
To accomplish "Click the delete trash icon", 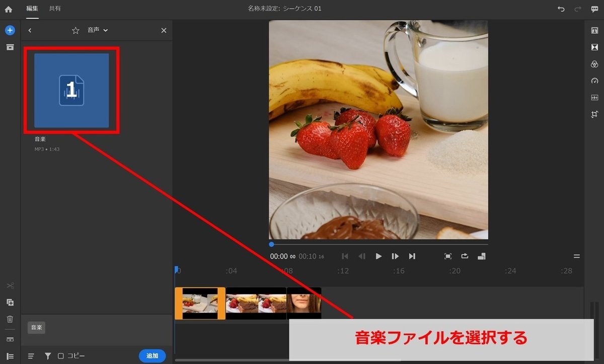I will coord(10,319).
